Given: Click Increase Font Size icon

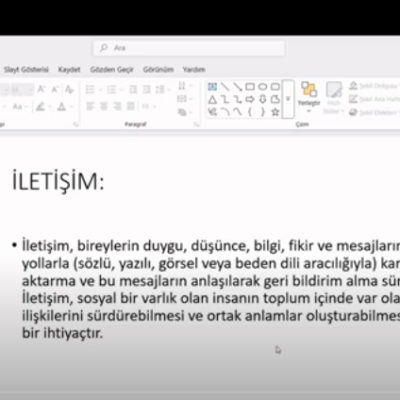Looking at the screenshot, I should click(41, 89).
